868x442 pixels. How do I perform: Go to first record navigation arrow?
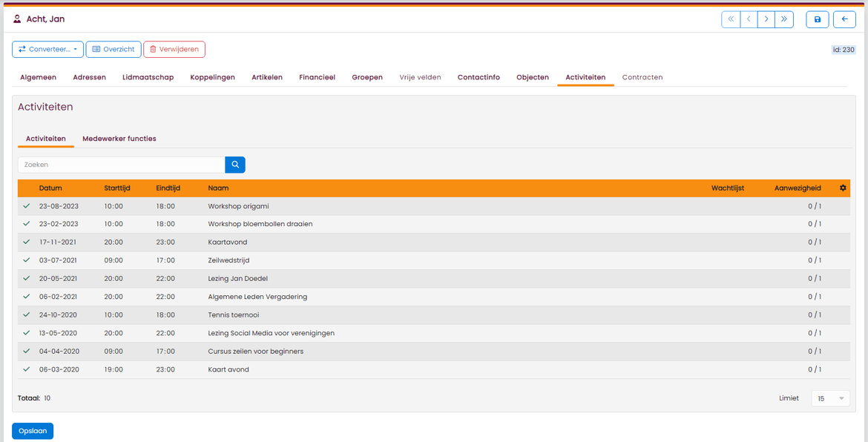tap(731, 19)
